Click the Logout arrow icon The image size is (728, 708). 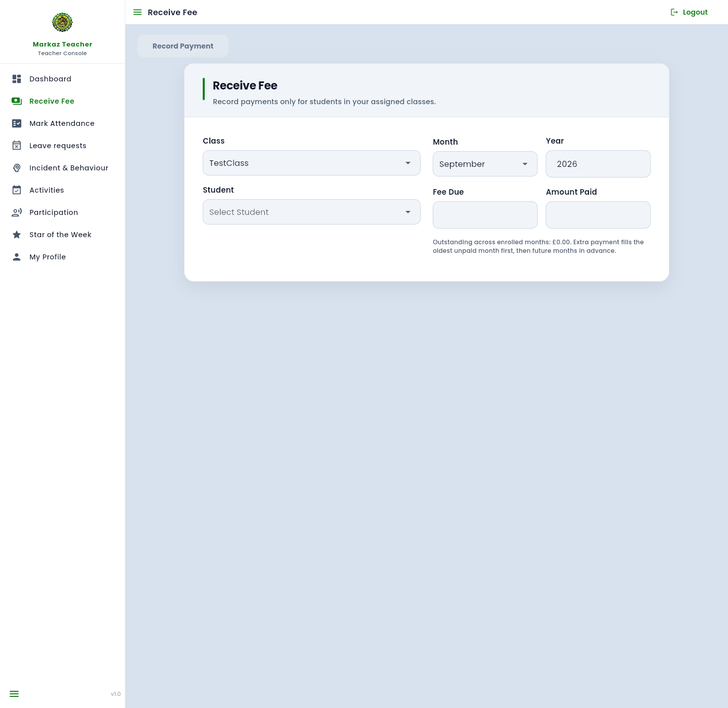click(x=674, y=12)
